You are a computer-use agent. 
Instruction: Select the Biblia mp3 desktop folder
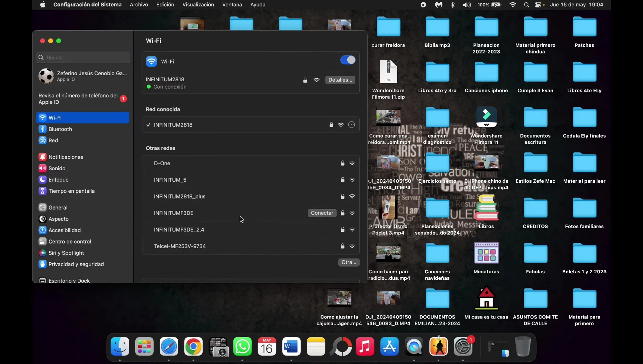point(437,32)
